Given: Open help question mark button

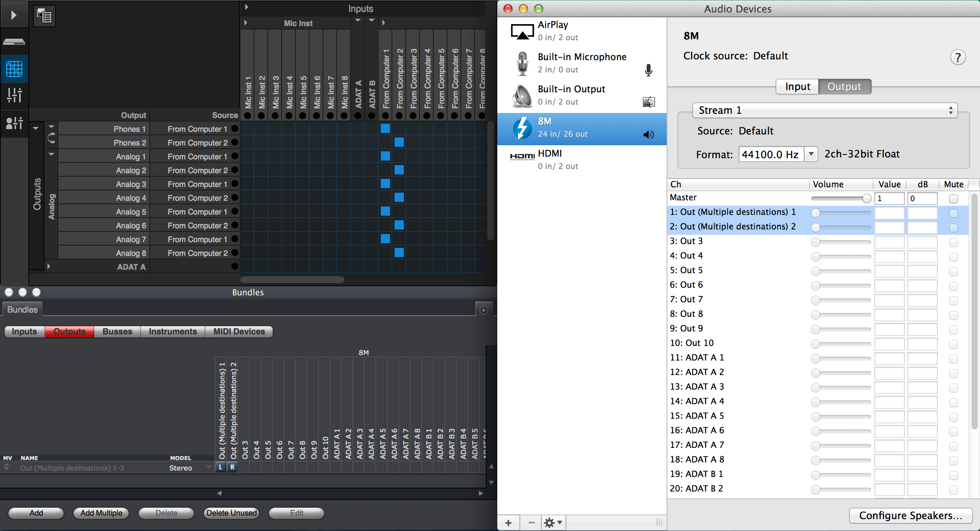Looking at the screenshot, I should click(x=957, y=58).
